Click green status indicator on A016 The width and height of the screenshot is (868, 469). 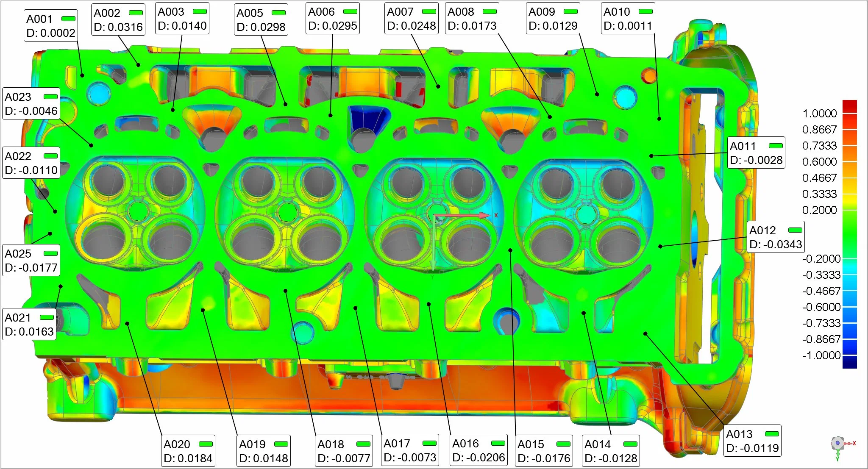coord(498,443)
